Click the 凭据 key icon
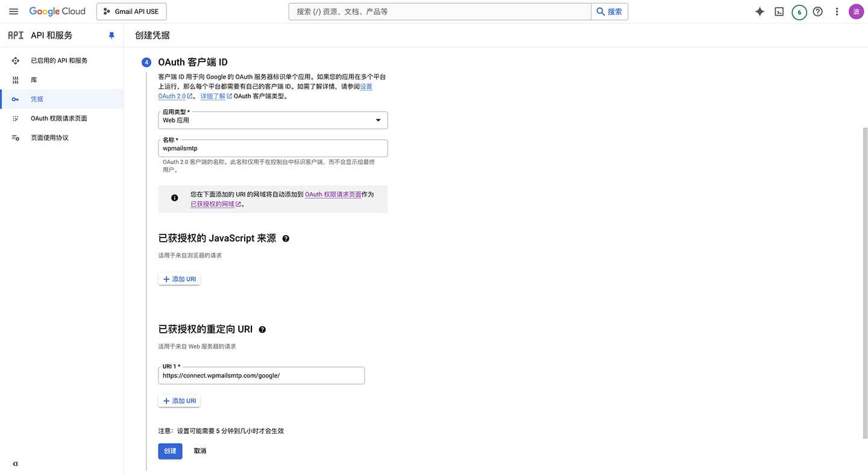This screenshot has width=868, height=475. click(16, 99)
